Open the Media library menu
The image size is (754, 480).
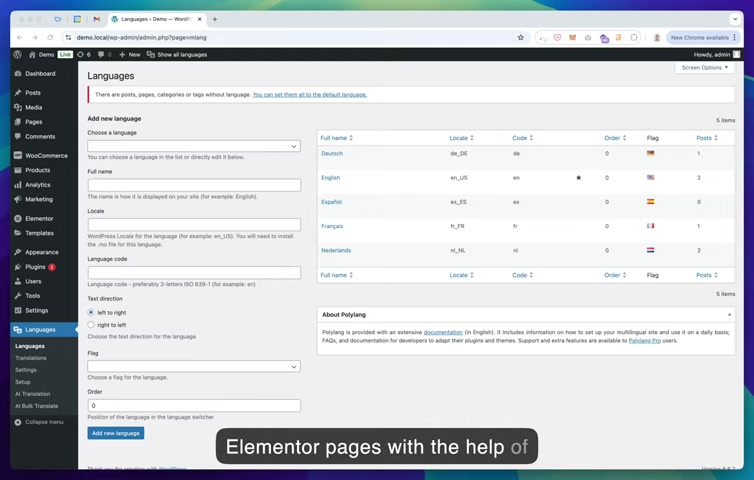click(34, 107)
